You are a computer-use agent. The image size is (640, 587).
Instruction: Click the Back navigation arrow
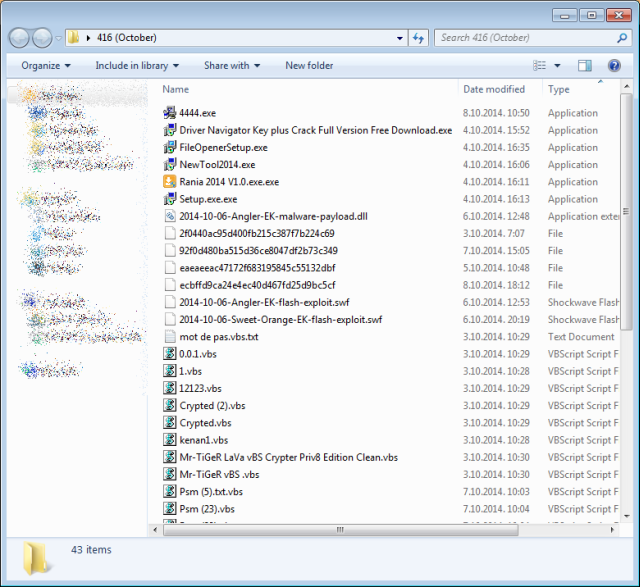[19, 38]
